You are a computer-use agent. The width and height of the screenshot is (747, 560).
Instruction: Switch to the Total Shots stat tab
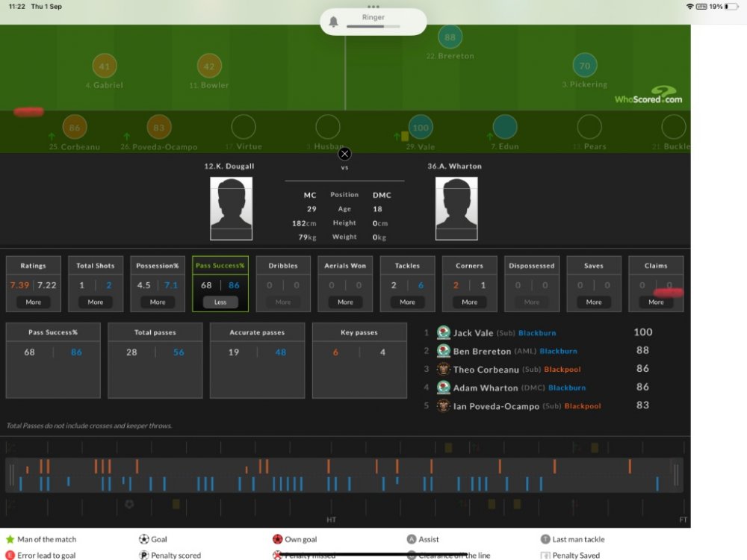point(96,266)
